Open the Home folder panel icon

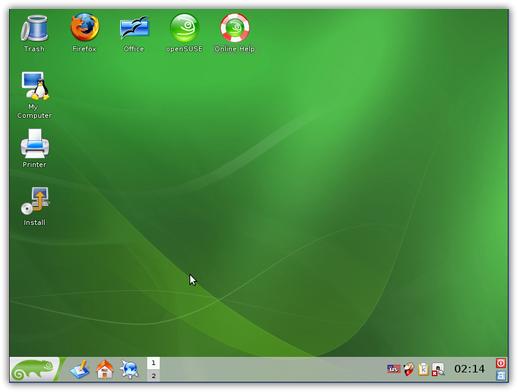105,369
